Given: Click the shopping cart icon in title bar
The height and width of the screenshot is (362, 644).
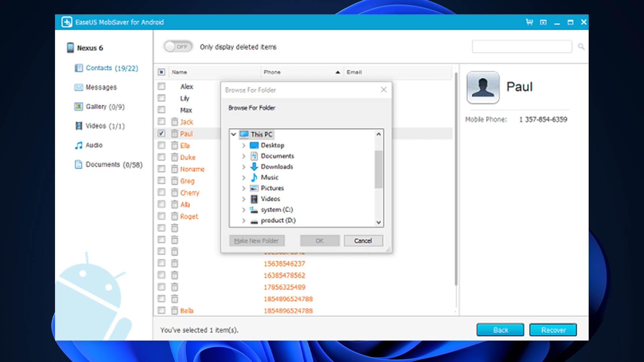Looking at the screenshot, I should (529, 22).
